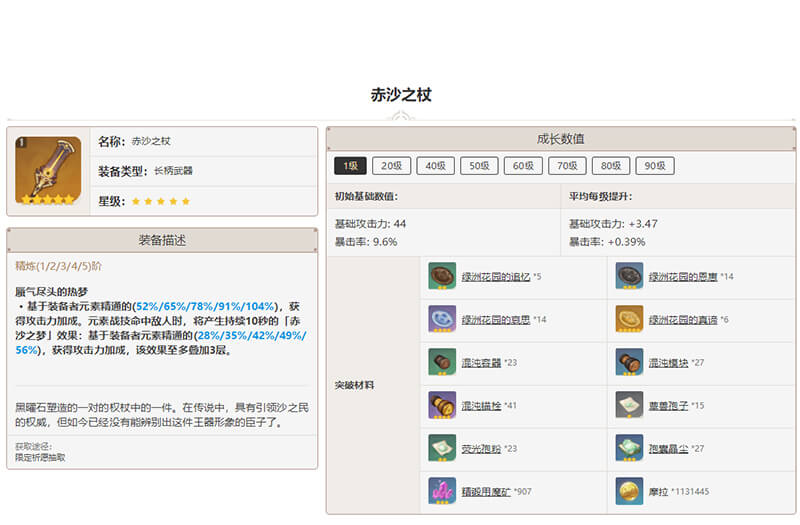
Task: Click the 暴击率: 9.6% value
Action: point(366,242)
